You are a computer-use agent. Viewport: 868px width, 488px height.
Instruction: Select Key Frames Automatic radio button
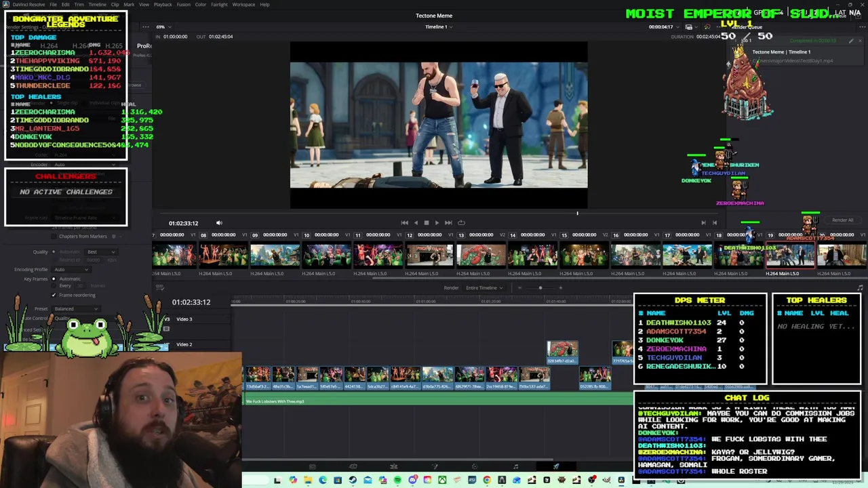[x=54, y=279]
